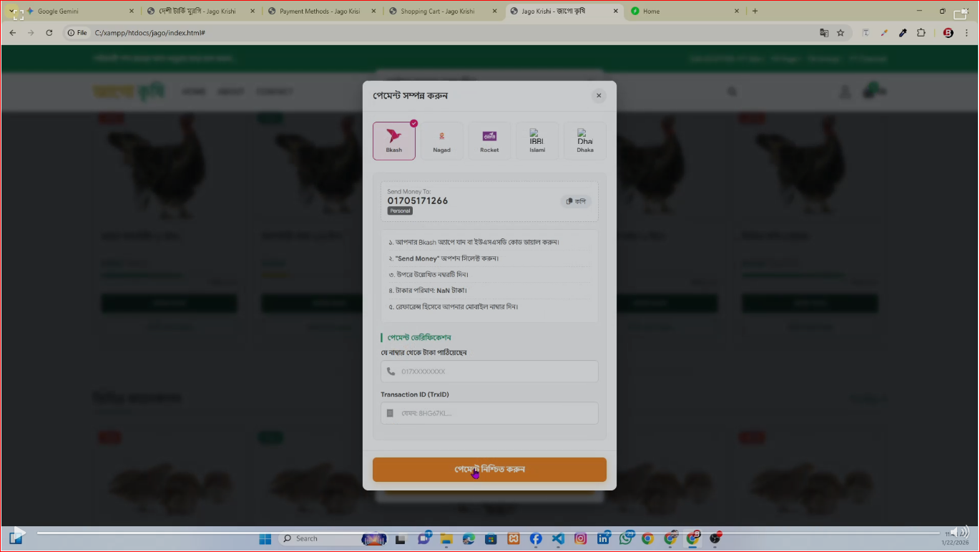Image resolution: width=980 pixels, height=552 pixels.
Task: Open the translate page icon
Action: click(x=824, y=33)
